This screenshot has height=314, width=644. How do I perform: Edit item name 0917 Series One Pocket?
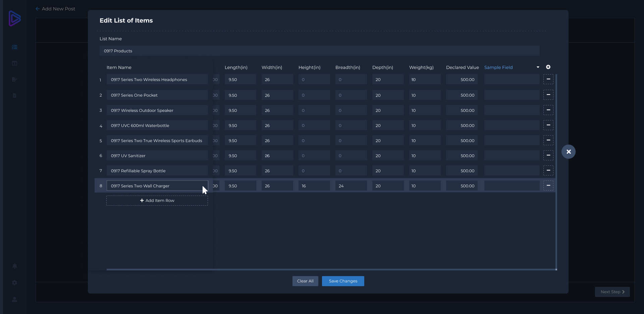point(157,95)
